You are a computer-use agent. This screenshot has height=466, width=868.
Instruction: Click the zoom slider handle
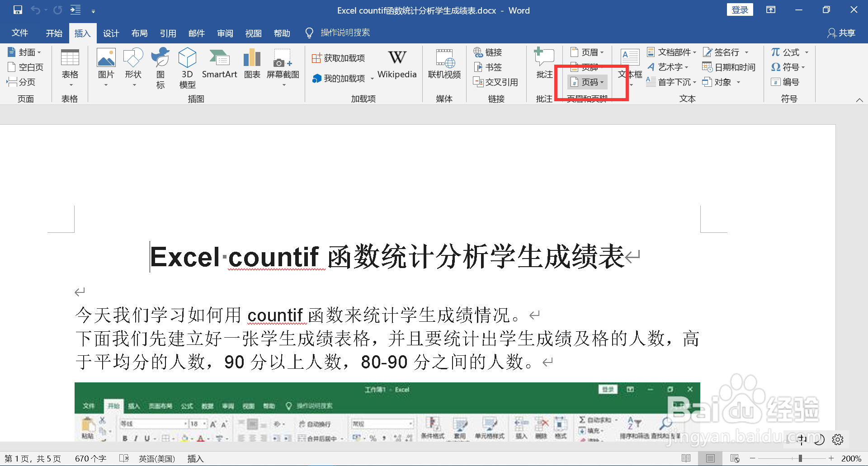[x=800, y=458]
